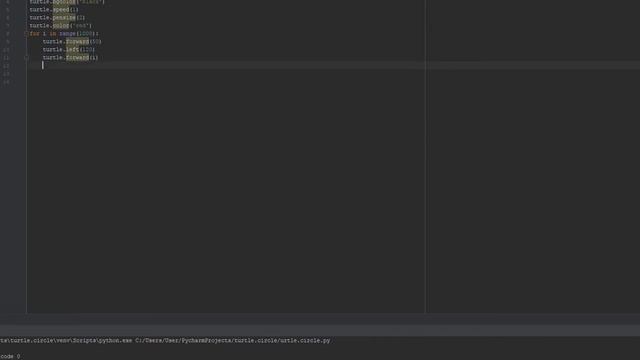Click the 'code 0' exit text in console
Image resolution: width=640 pixels, height=360 pixels.
coord(10,356)
